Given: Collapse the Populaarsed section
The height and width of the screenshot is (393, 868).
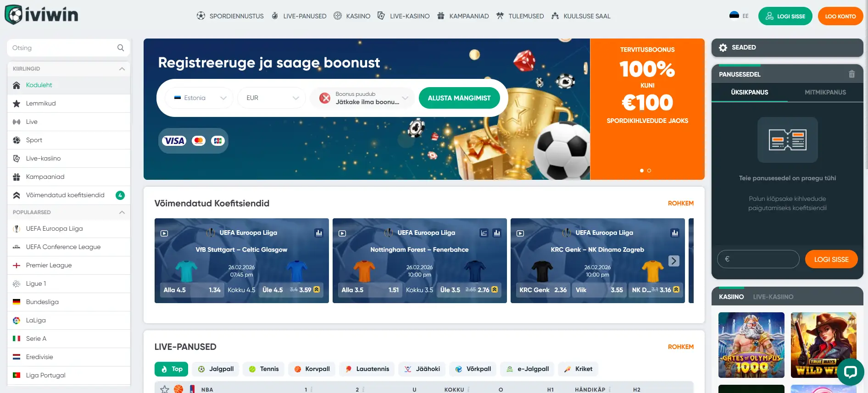Looking at the screenshot, I should [x=122, y=212].
